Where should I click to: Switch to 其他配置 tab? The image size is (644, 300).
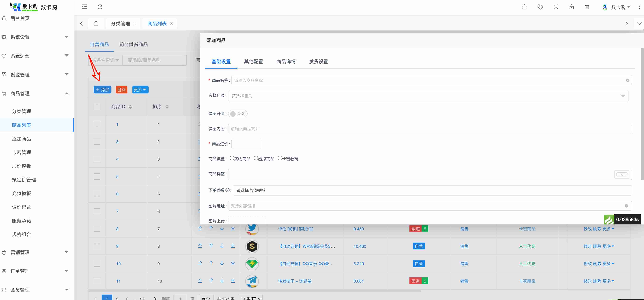pyautogui.click(x=254, y=62)
